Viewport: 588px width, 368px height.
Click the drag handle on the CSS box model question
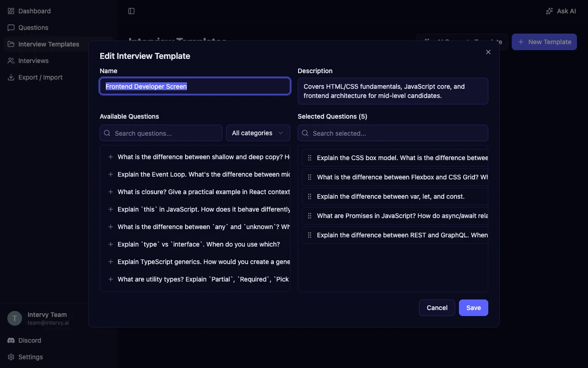tap(310, 157)
